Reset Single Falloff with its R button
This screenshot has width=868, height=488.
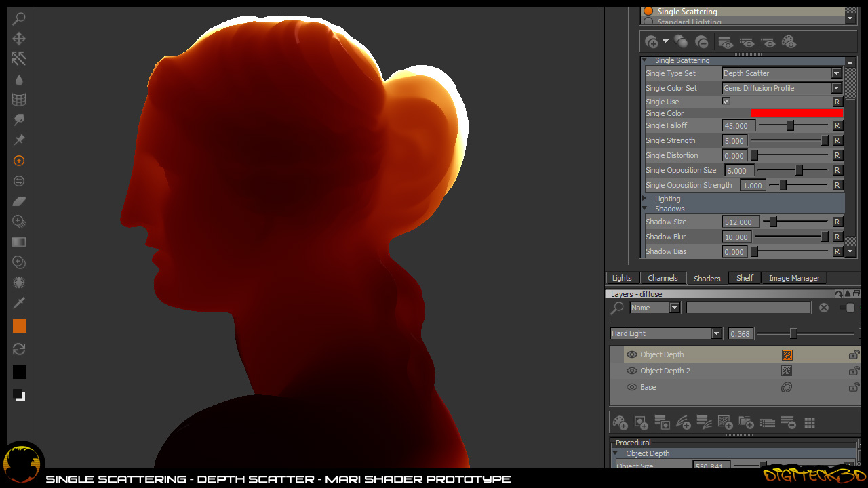[x=837, y=126]
